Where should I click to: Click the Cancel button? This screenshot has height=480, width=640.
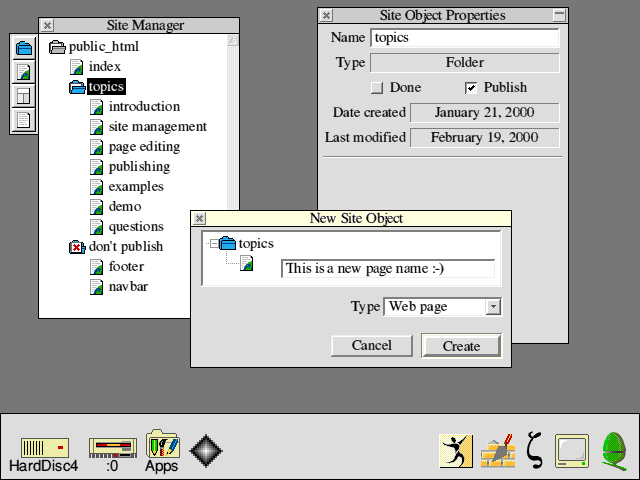click(x=371, y=346)
